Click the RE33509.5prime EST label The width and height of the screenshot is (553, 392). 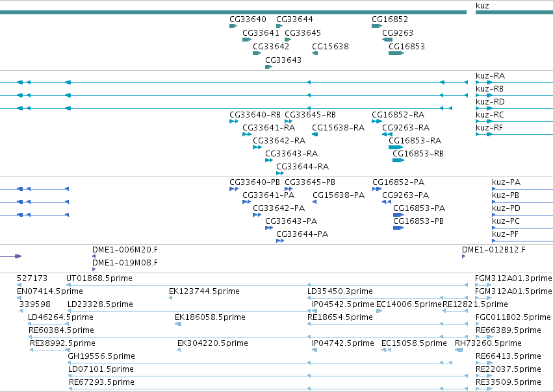point(508,382)
